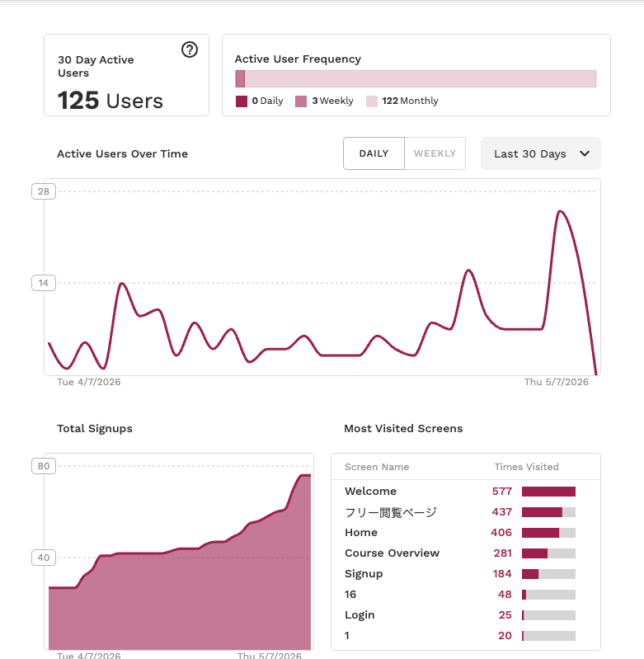Click the Active User Frequency bar

pyautogui.click(x=416, y=78)
